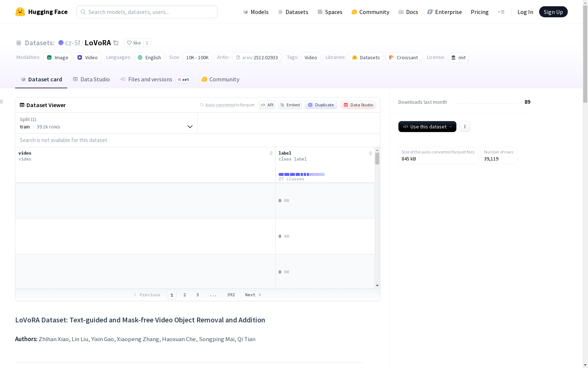The height and width of the screenshot is (368, 588).
Task: Click the Hugging Face logo icon
Action: 20,12
